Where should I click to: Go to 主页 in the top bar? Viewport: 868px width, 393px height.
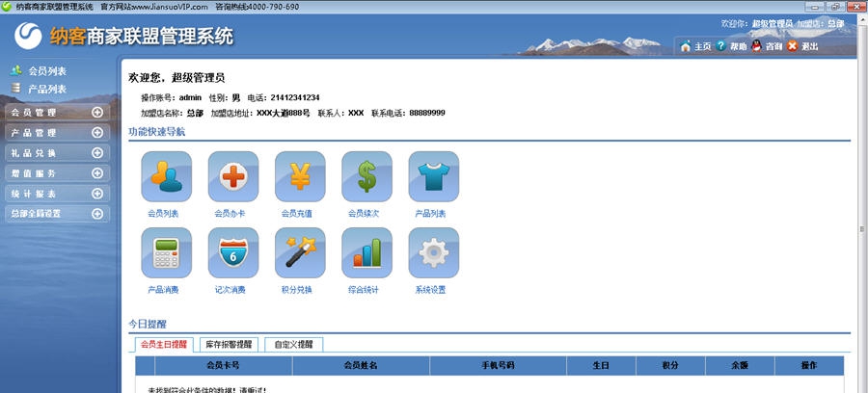point(702,47)
